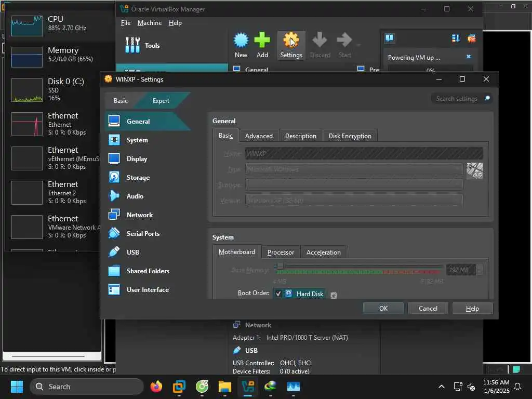Select the Disk Encryption tab
The width and height of the screenshot is (532, 399).
pyautogui.click(x=350, y=136)
